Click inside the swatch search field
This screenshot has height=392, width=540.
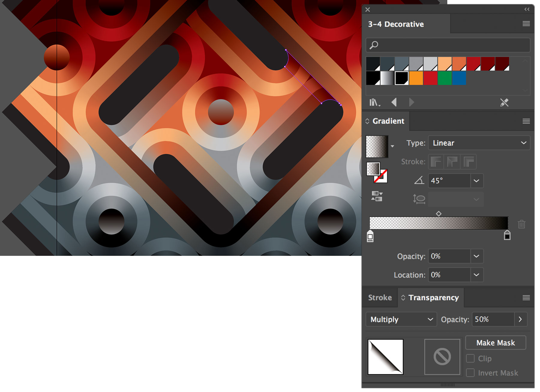(x=447, y=45)
